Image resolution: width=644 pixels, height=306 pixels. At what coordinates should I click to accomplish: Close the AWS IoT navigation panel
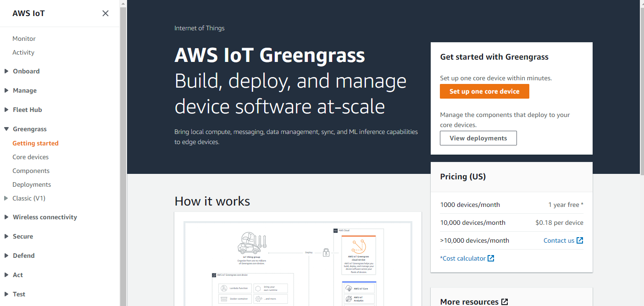tap(105, 13)
